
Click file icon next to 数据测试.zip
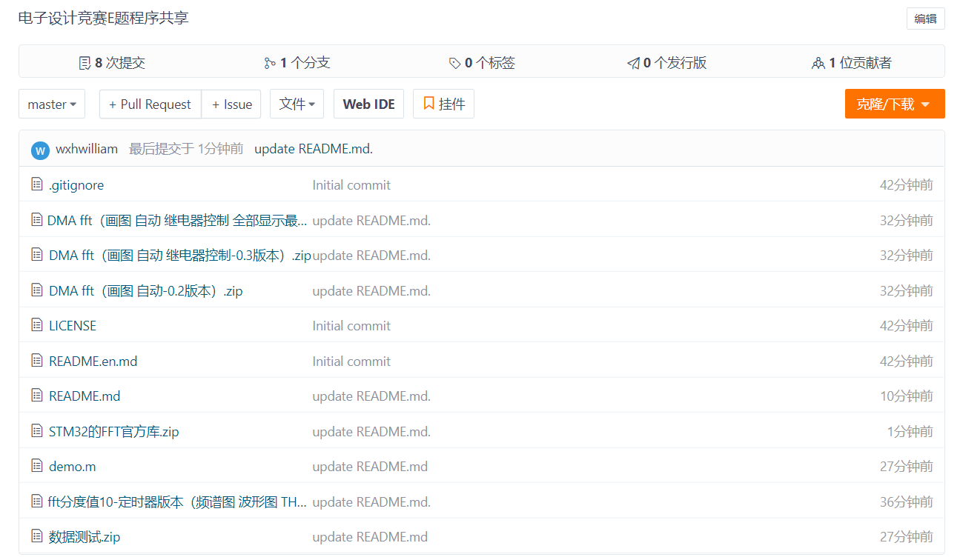click(x=37, y=536)
